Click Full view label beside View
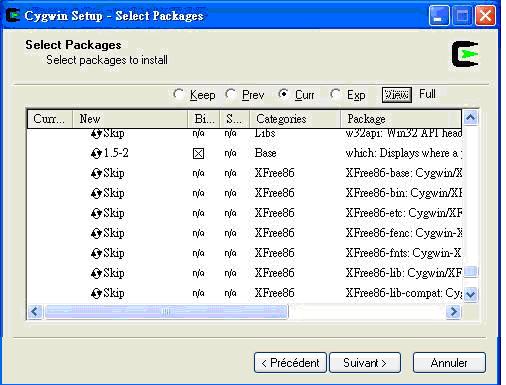 (427, 94)
